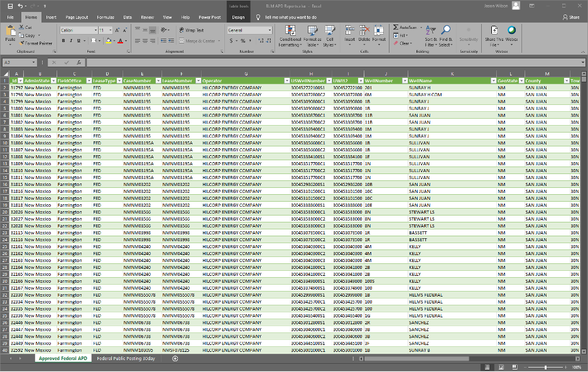The image size is (588, 372).
Task: Click the Share This File icon
Action: pos(494,30)
